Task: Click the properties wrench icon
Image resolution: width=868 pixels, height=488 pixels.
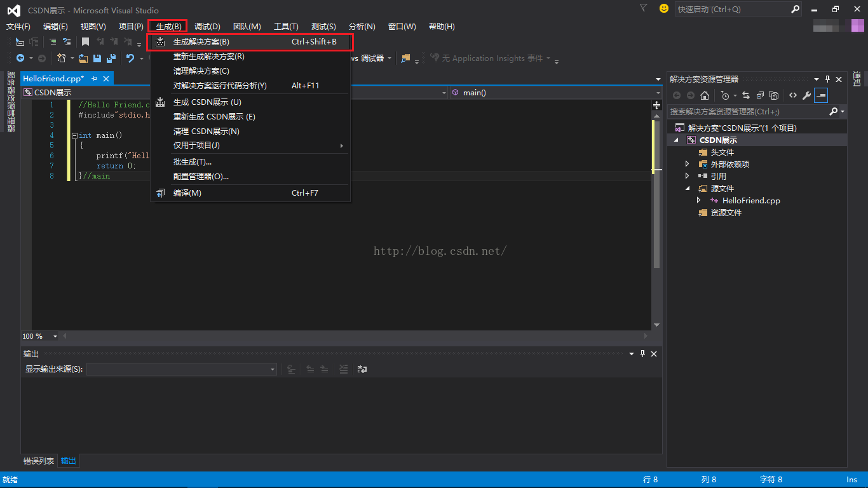Action: point(806,95)
